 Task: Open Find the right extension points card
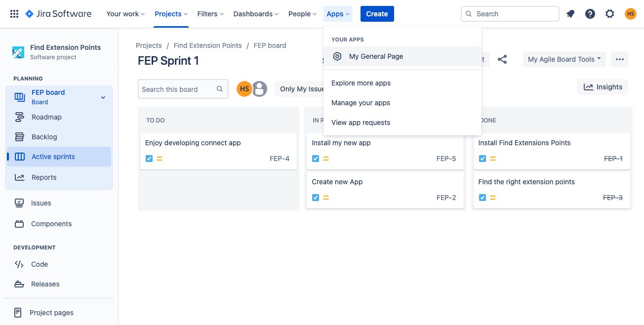click(x=552, y=190)
